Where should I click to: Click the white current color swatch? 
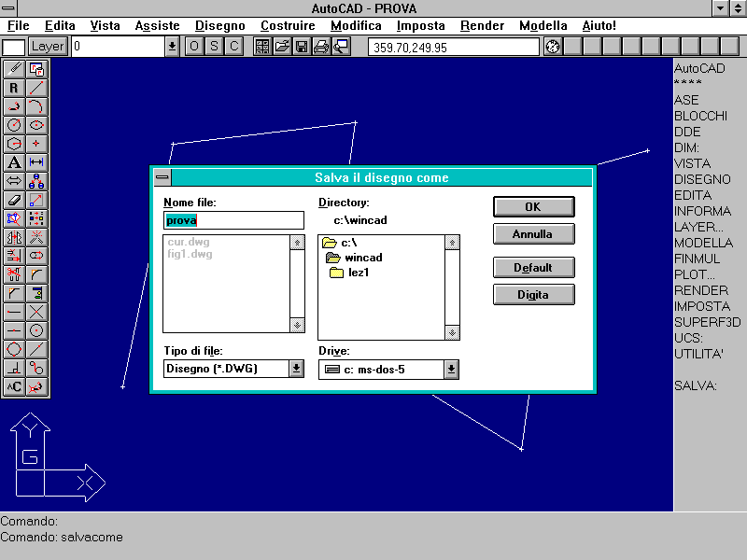13,48
